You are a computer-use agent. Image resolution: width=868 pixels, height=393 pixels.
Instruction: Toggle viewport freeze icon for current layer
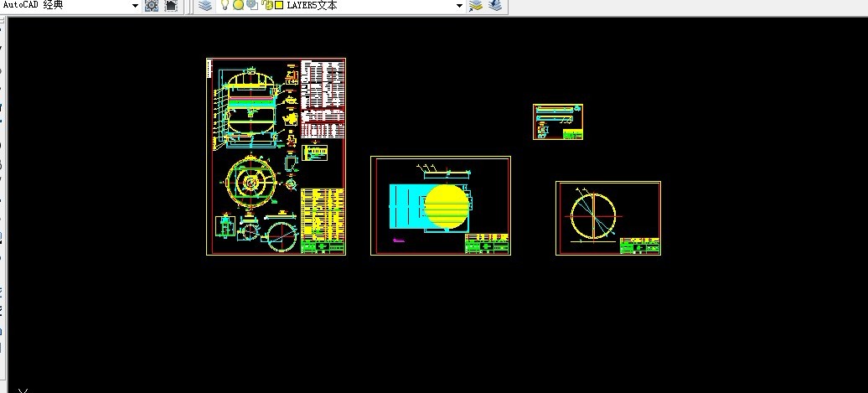click(x=252, y=6)
